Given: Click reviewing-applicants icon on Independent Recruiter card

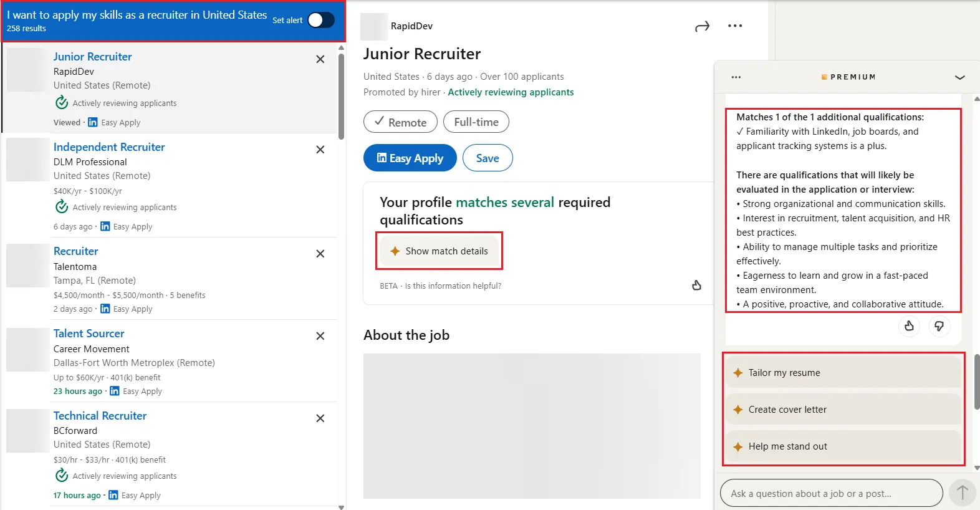Looking at the screenshot, I should (61, 206).
